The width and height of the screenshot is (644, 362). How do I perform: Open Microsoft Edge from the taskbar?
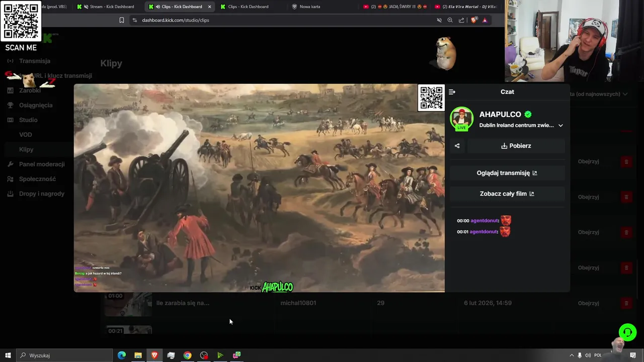(x=122, y=355)
